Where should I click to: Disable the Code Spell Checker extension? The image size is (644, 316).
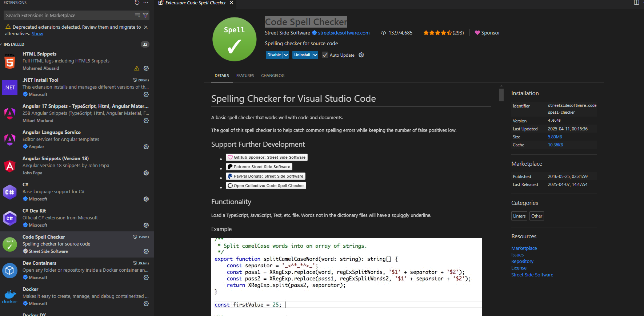coord(274,55)
